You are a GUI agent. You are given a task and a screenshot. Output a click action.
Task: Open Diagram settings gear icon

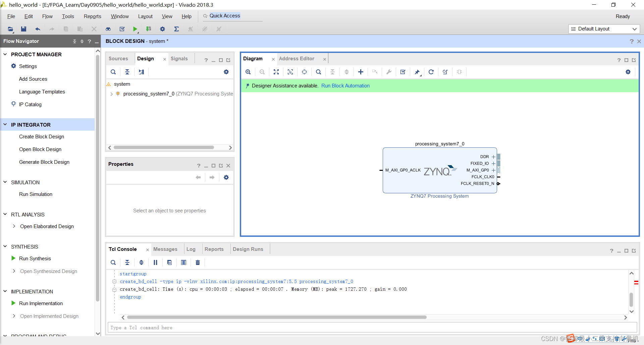[628, 72]
